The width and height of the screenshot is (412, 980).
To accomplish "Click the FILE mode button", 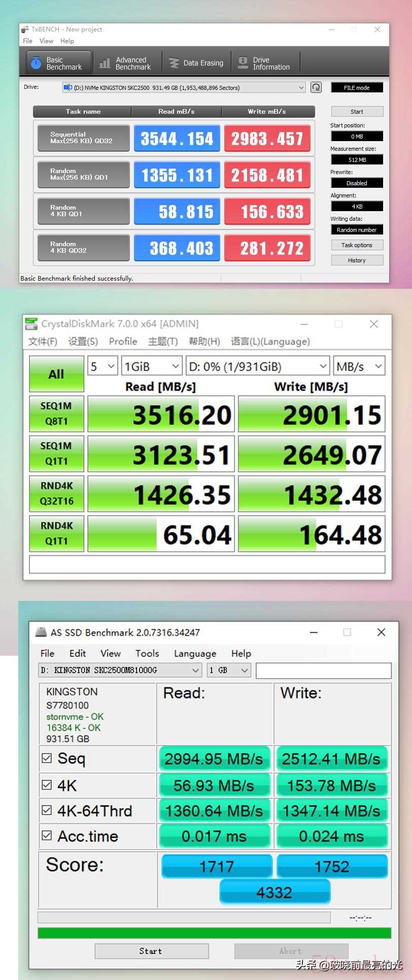I will [x=357, y=87].
